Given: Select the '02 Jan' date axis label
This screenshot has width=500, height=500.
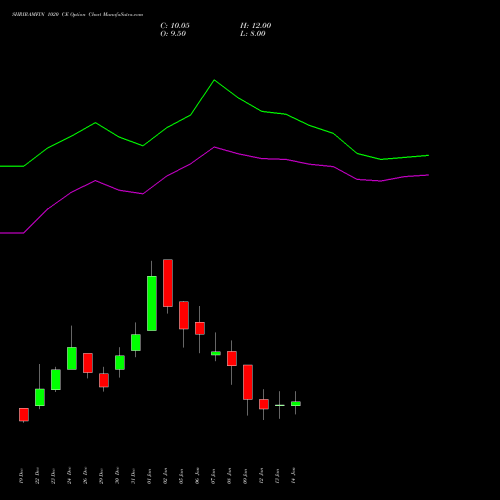Looking at the screenshot, I should tap(166, 476).
